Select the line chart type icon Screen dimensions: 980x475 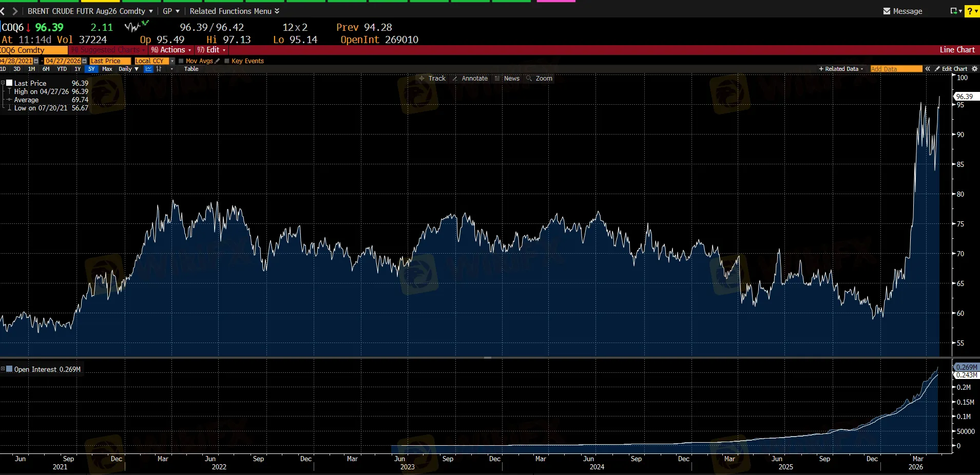[148, 69]
